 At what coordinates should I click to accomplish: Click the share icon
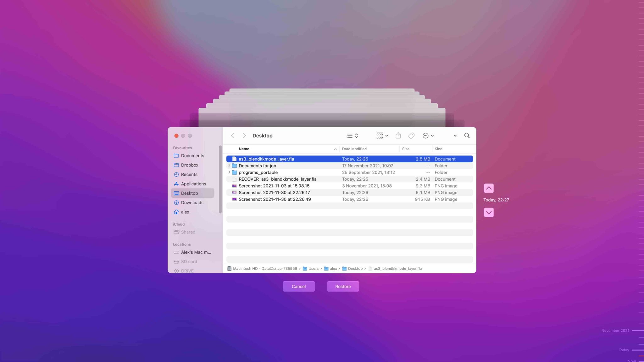398,136
